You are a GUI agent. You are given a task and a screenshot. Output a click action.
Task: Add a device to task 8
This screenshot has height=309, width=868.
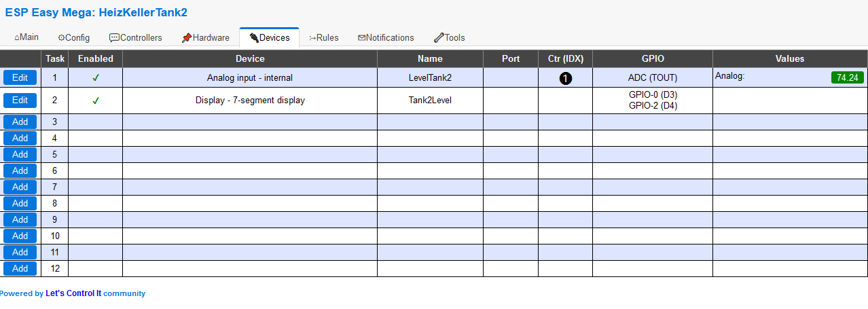click(20, 204)
